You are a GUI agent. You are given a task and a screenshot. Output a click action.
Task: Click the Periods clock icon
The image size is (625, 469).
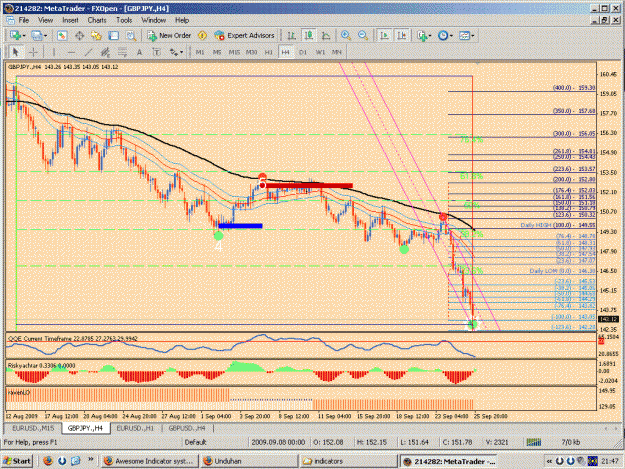point(443,35)
